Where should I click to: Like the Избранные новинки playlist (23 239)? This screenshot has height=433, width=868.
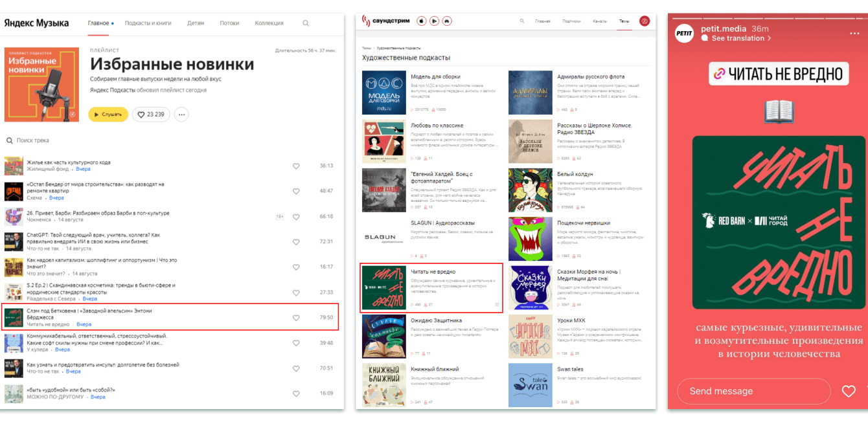point(151,115)
